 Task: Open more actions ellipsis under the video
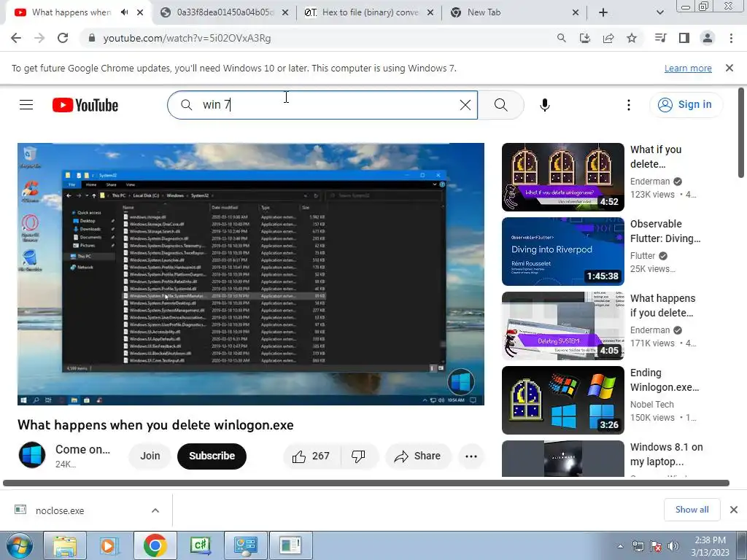coord(471,456)
